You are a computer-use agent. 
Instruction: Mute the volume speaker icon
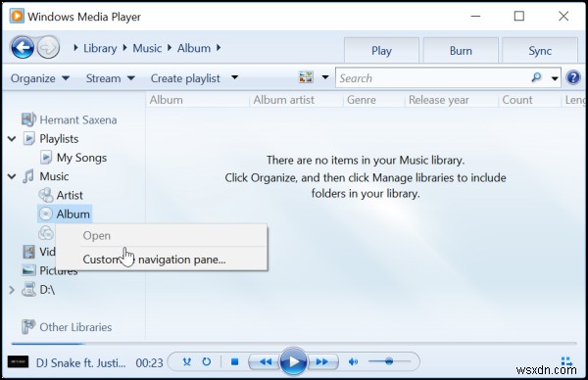(x=353, y=362)
